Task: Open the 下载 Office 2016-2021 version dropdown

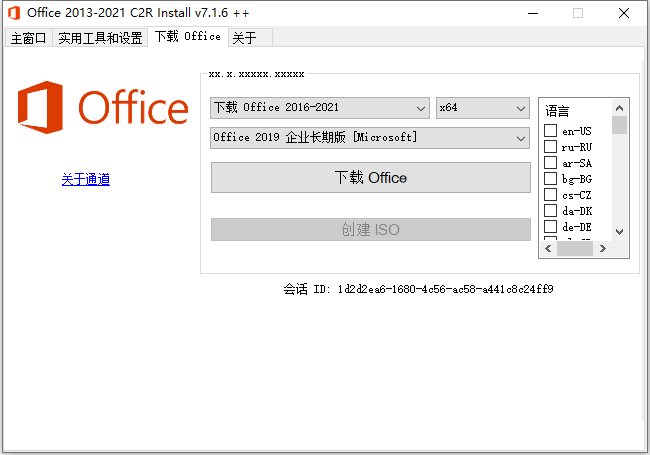Action: click(319, 107)
